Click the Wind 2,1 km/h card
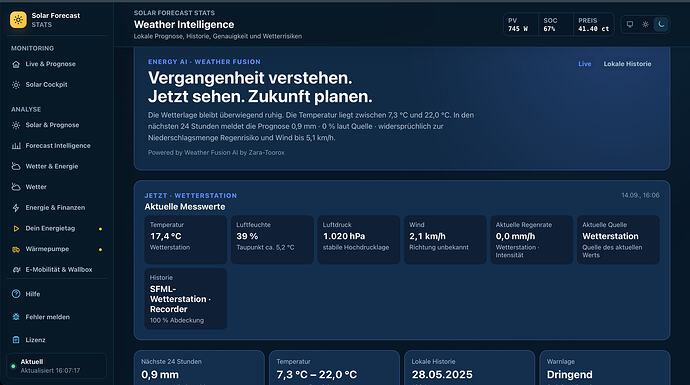The width and height of the screenshot is (690, 385). (445, 240)
